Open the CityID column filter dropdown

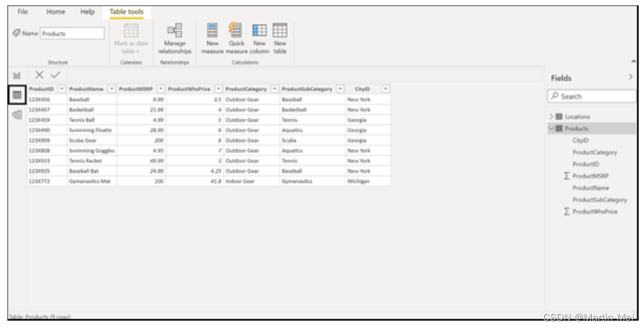tap(385, 89)
